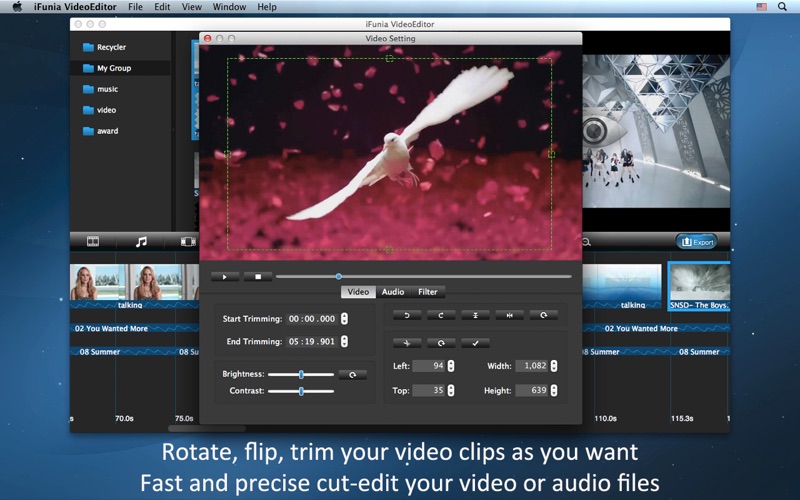Select left '02 You Wanted More' audio track

135,329
